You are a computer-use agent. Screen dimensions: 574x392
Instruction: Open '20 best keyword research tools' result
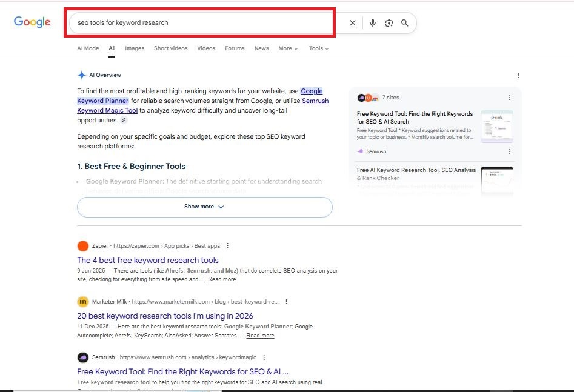click(x=165, y=316)
